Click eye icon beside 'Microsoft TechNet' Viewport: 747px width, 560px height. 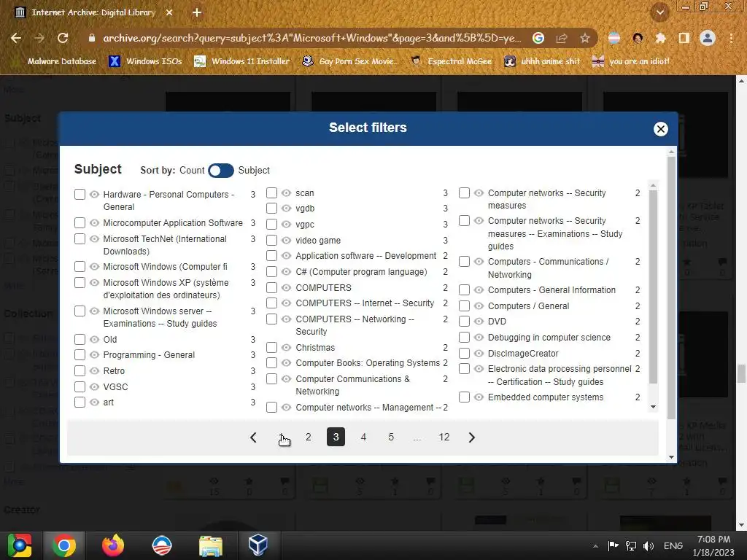coord(94,238)
